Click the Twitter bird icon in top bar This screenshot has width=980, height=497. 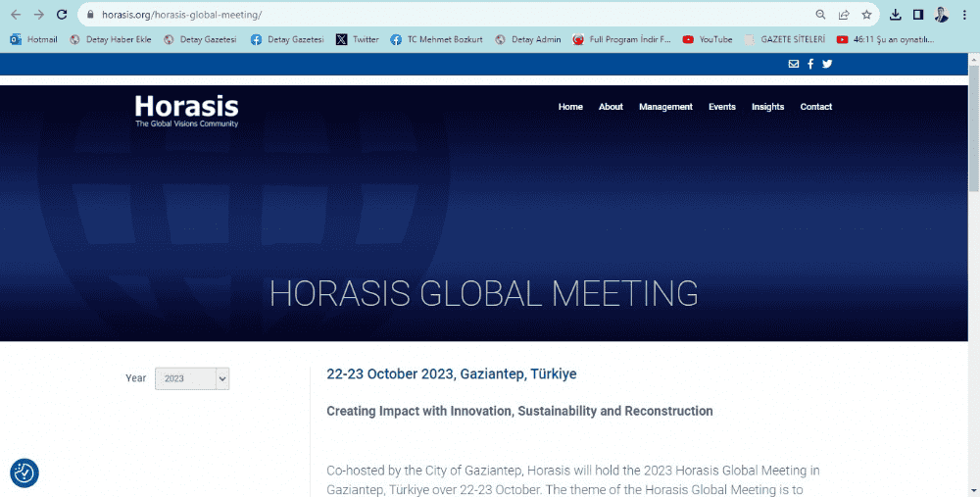point(827,64)
